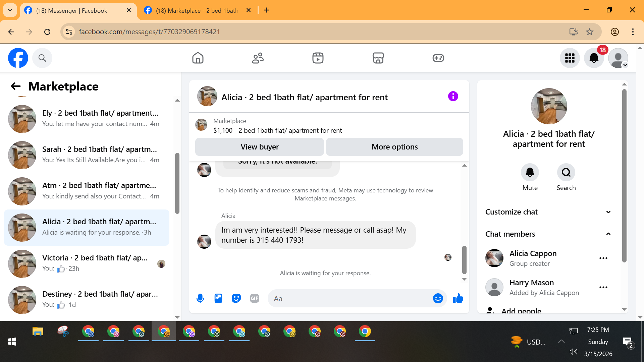Choose a sticker with the sticker icon
This screenshot has width=644, height=362.
click(236, 298)
